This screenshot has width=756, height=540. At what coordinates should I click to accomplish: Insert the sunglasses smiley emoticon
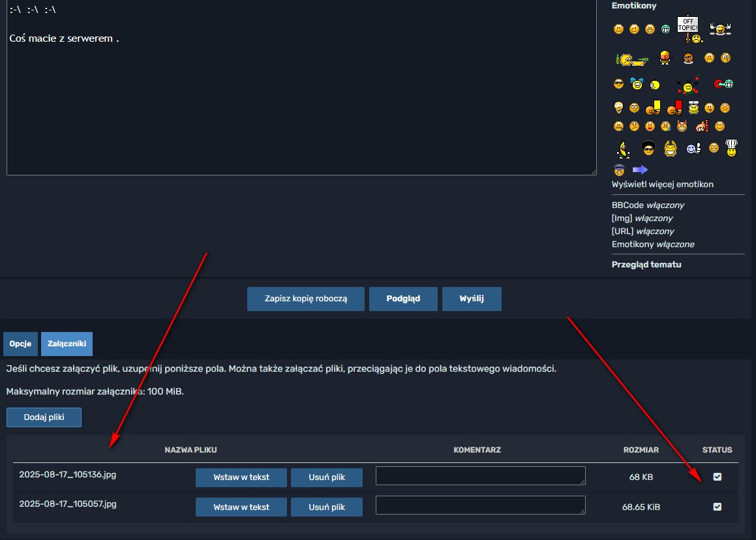(618, 84)
